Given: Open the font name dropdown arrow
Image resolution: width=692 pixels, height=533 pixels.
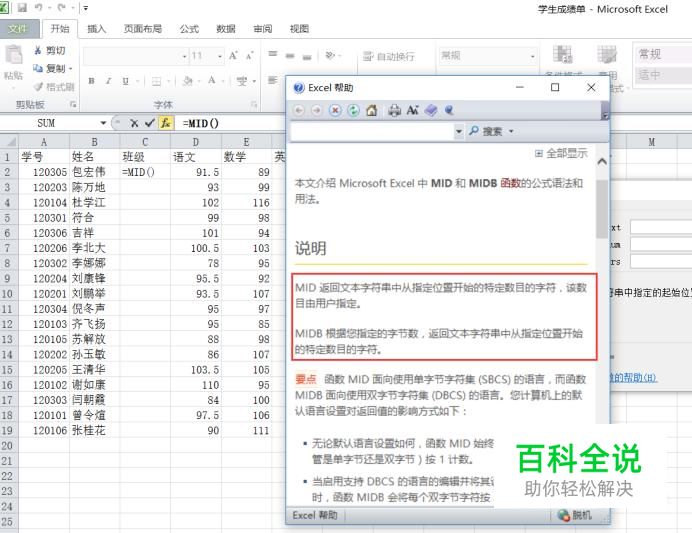Looking at the screenshot, I should pos(184,56).
